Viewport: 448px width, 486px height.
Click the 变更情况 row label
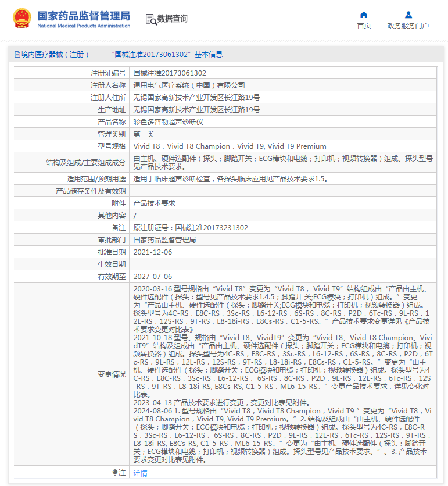112,374
